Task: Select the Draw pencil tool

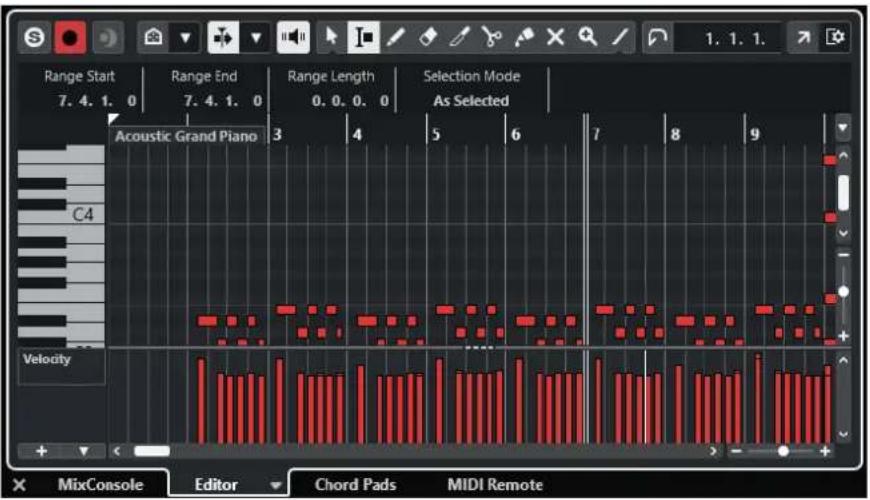Action: [396, 38]
